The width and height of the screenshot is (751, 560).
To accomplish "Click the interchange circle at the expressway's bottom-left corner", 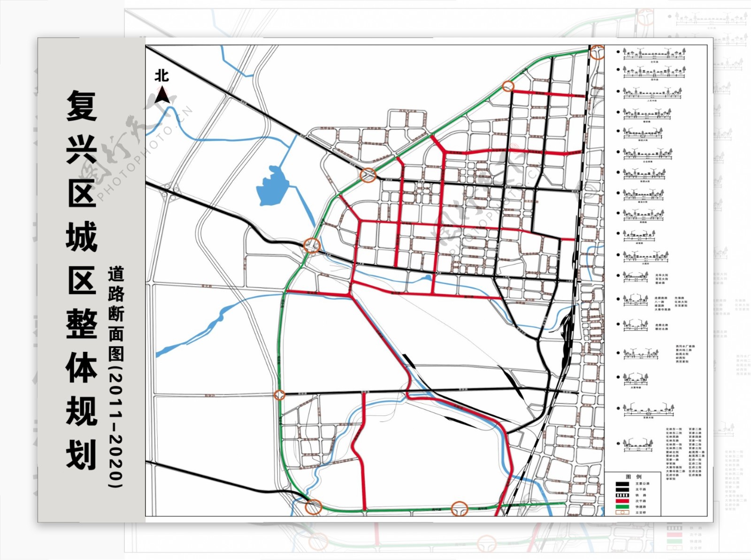I will click(x=314, y=507).
